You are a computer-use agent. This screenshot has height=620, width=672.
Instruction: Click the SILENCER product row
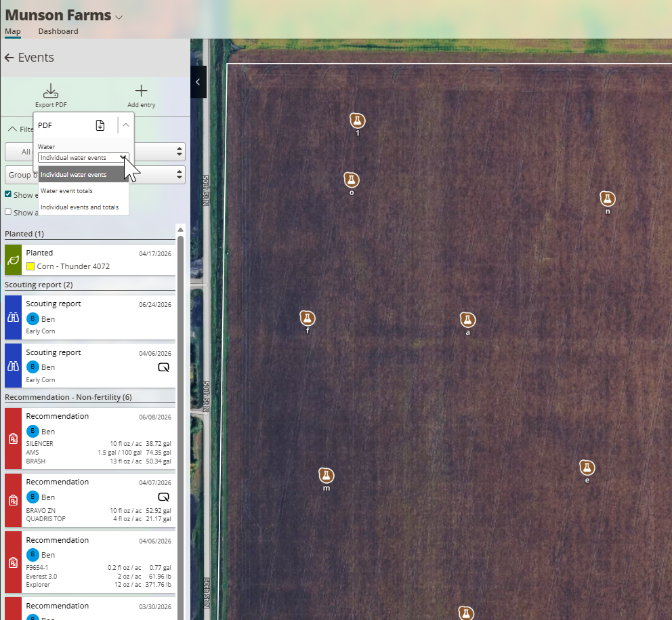point(98,443)
